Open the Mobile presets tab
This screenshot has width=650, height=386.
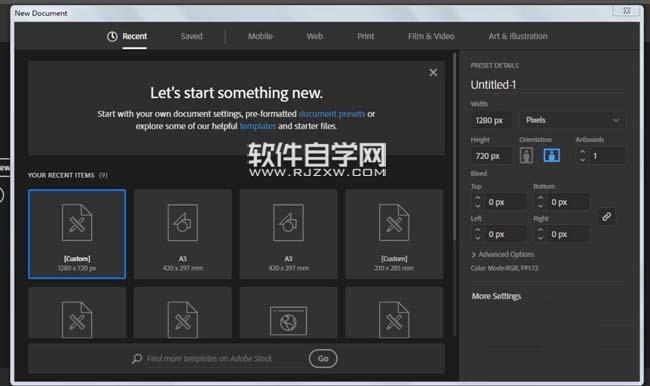tap(260, 36)
